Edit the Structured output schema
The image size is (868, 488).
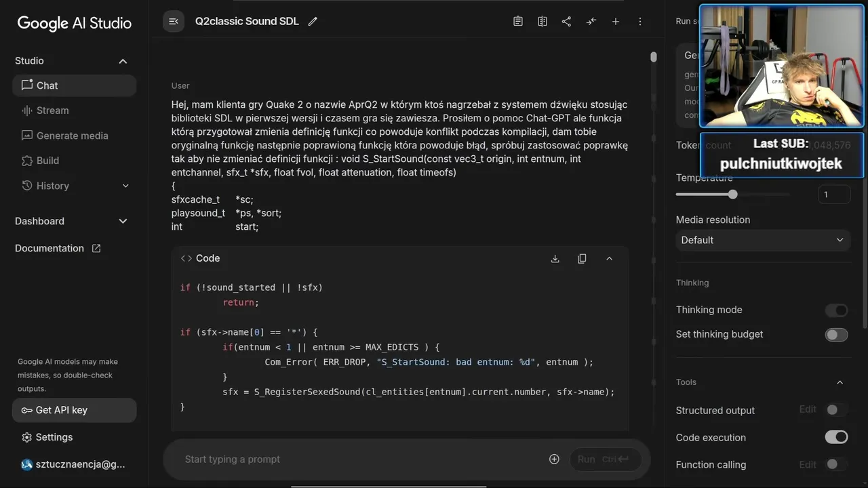(808, 409)
